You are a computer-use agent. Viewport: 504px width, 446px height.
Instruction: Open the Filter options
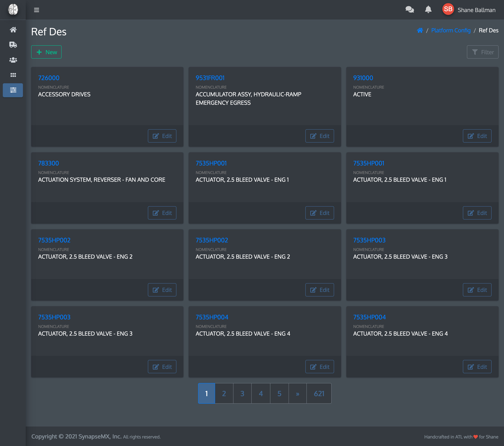[x=482, y=52]
